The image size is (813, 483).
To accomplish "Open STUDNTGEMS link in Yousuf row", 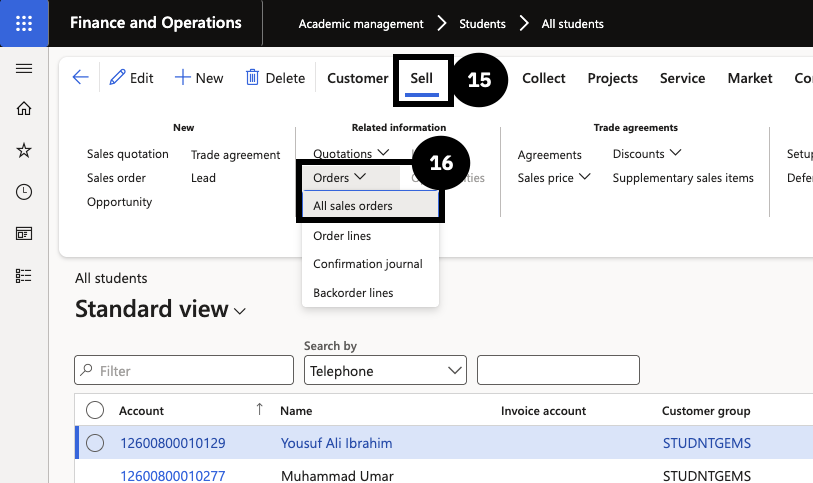I will coord(707,443).
